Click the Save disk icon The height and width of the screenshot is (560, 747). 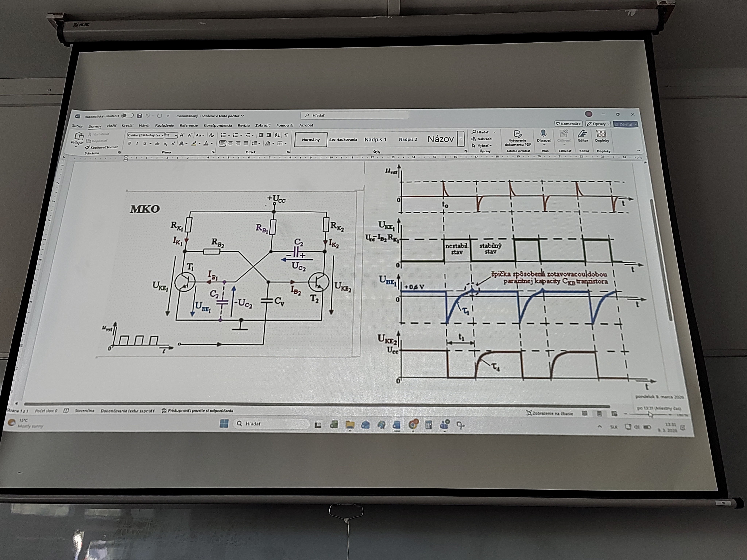point(140,116)
